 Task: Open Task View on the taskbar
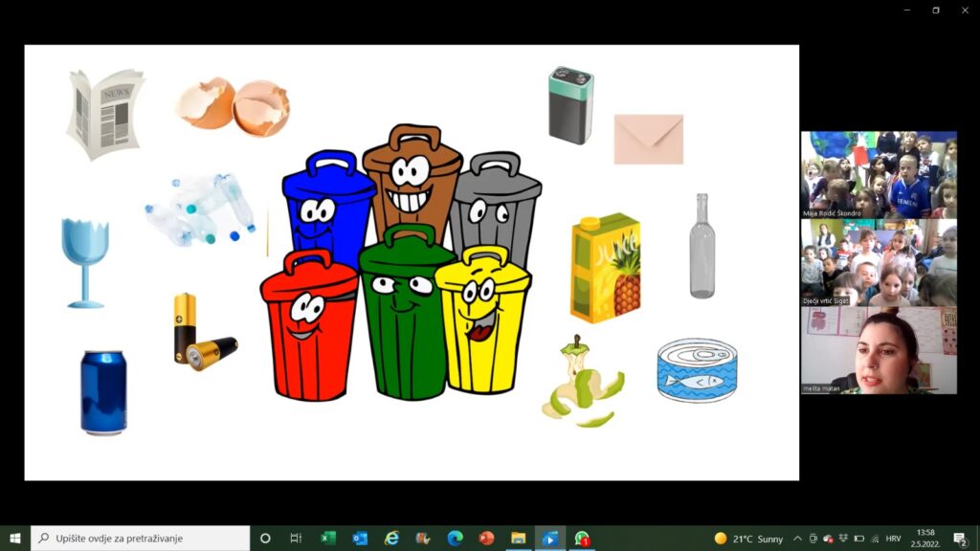296,539
